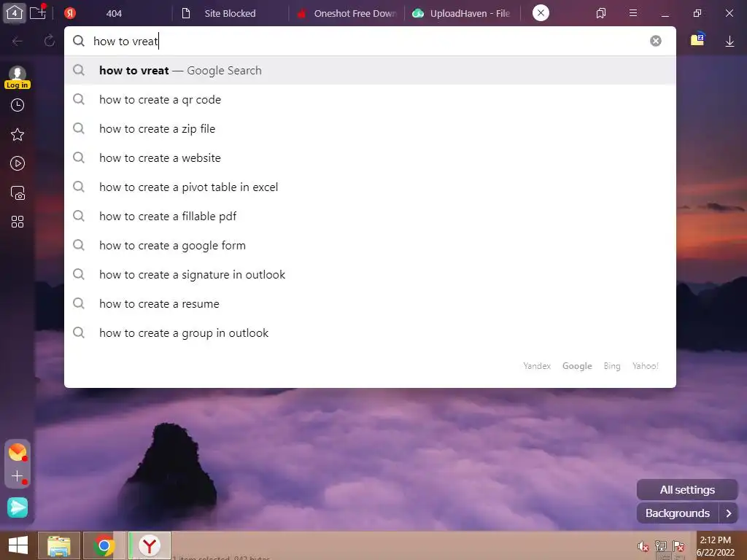
Task: Click Yandex Browser taskbar icon
Action: pos(150,545)
